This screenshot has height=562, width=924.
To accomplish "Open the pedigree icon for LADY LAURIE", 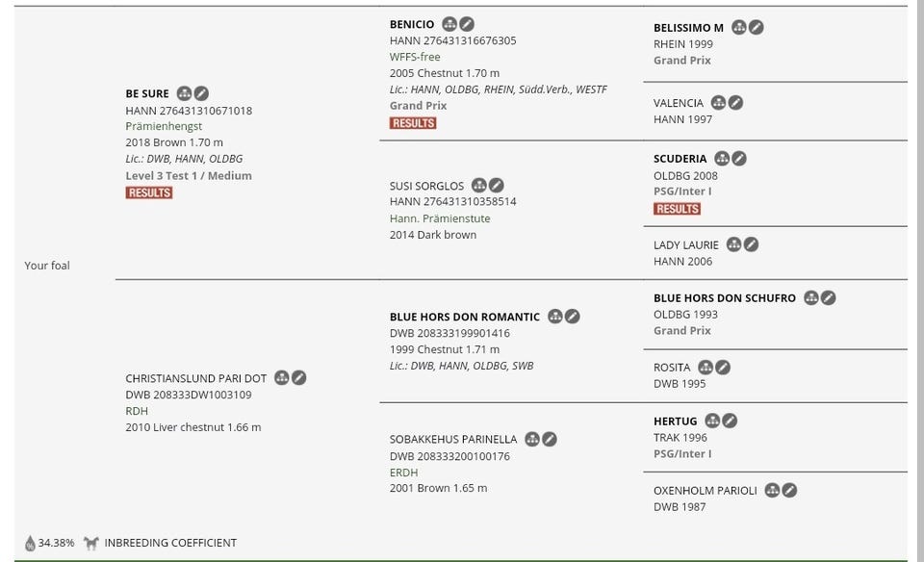I will 733,245.
